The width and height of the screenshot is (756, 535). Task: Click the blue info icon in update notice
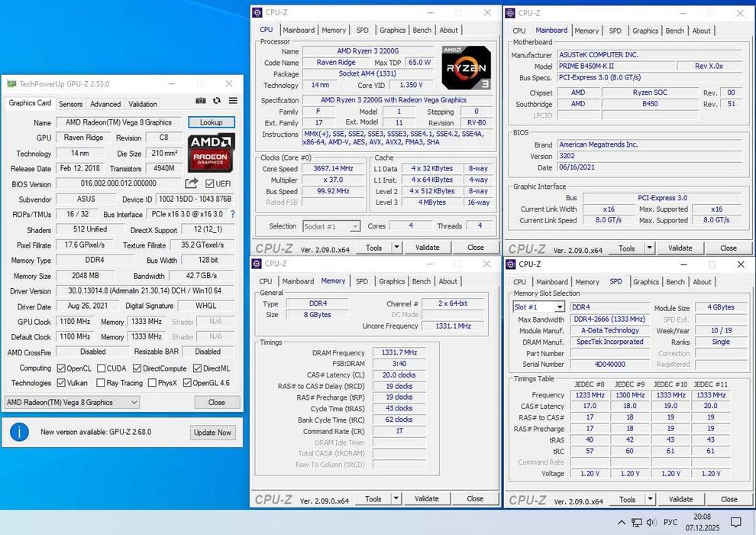19,432
